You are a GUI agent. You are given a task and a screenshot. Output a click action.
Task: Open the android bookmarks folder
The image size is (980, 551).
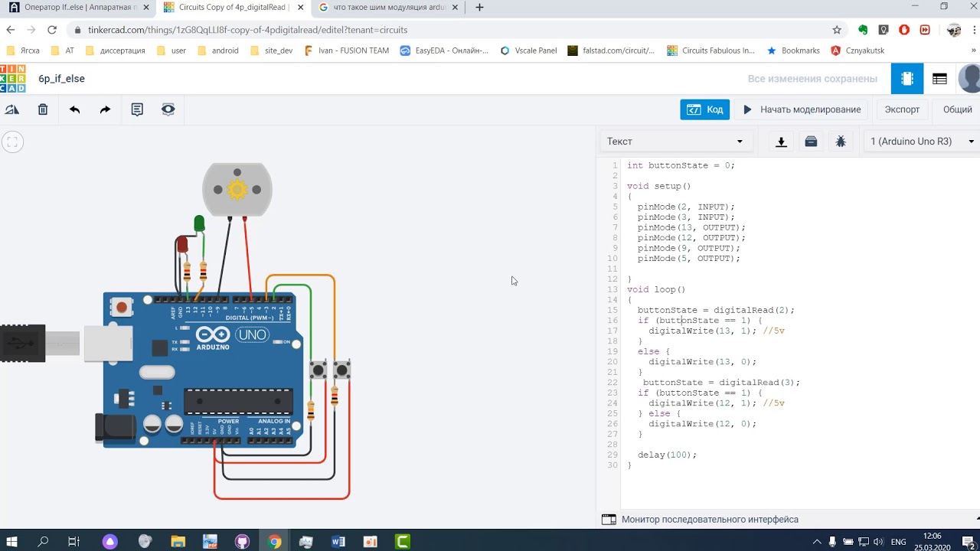[217, 51]
